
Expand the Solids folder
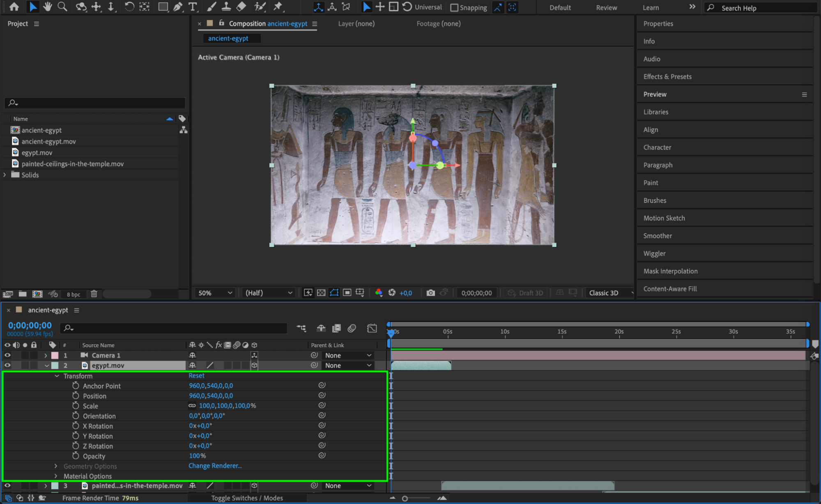coord(5,175)
